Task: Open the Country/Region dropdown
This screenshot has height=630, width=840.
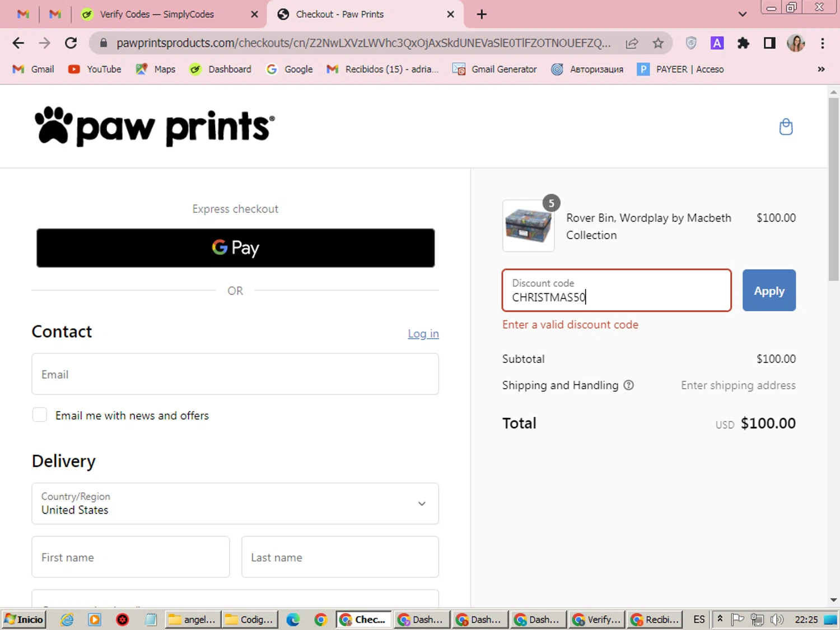Action: click(x=235, y=503)
